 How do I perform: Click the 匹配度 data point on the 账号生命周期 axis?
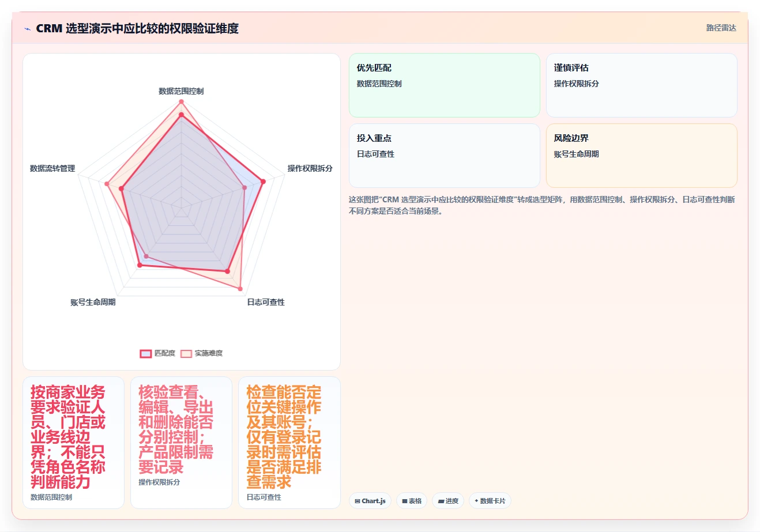[x=140, y=265]
